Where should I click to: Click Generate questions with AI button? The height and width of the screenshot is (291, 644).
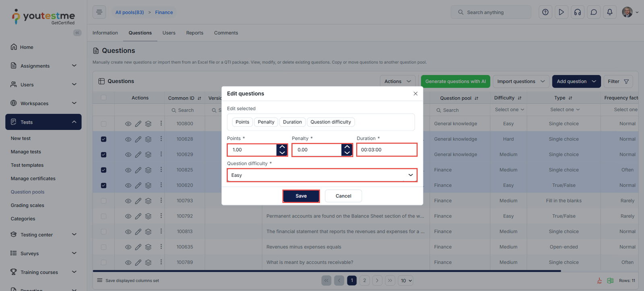(456, 81)
